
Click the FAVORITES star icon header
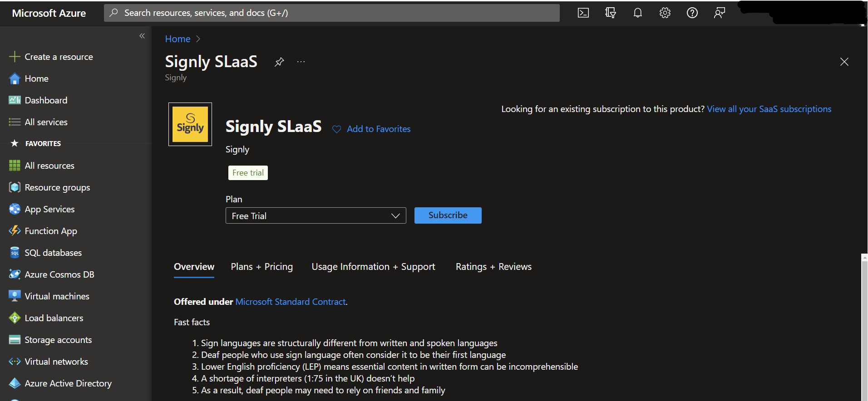click(x=15, y=143)
